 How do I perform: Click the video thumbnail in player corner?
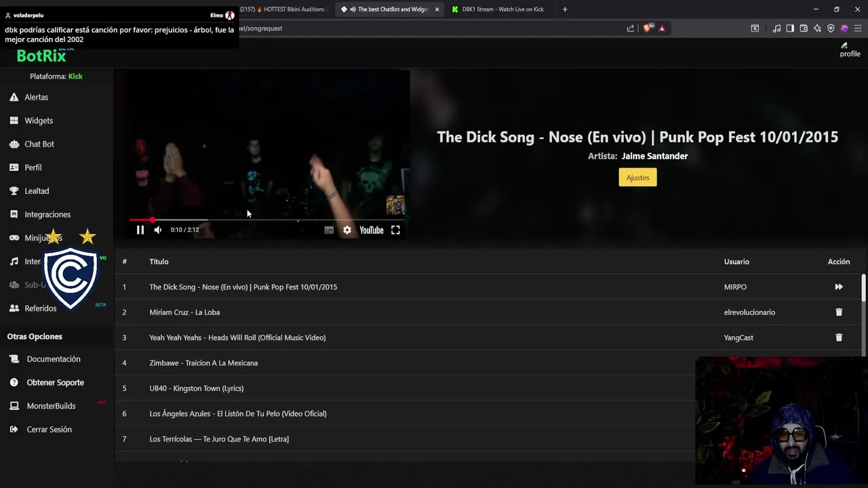[x=395, y=205]
